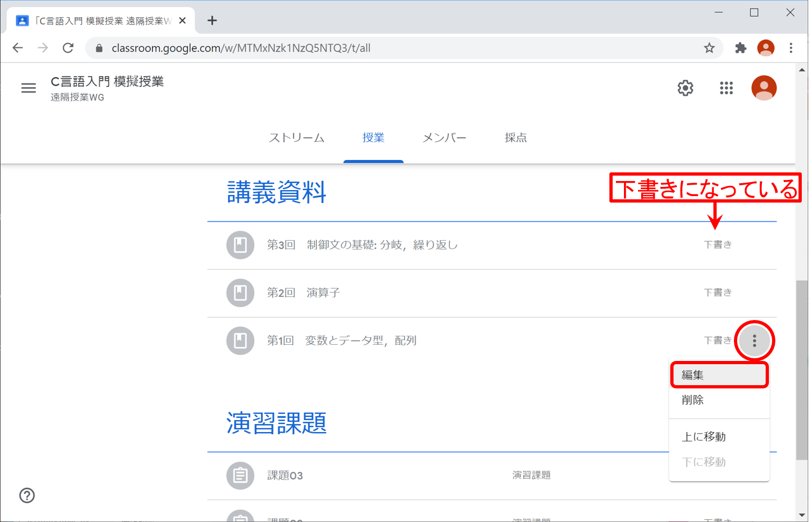Switch to the ストリーム tab

coord(296,138)
